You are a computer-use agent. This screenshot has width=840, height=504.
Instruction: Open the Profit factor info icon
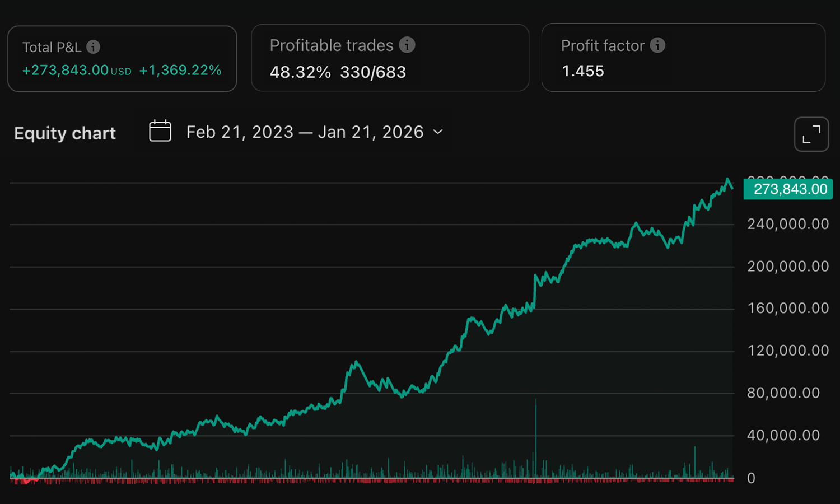click(x=657, y=45)
